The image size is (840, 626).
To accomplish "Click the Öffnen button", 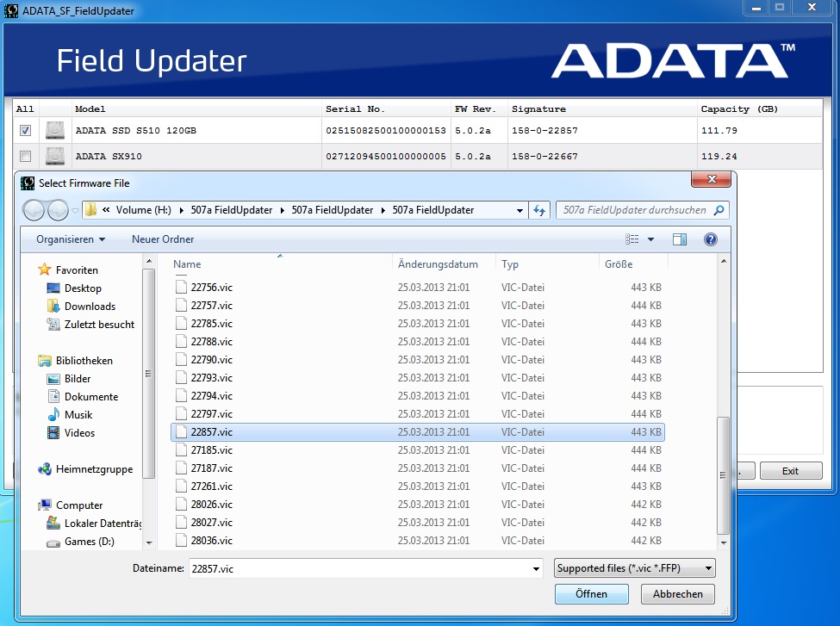I will click(x=591, y=594).
